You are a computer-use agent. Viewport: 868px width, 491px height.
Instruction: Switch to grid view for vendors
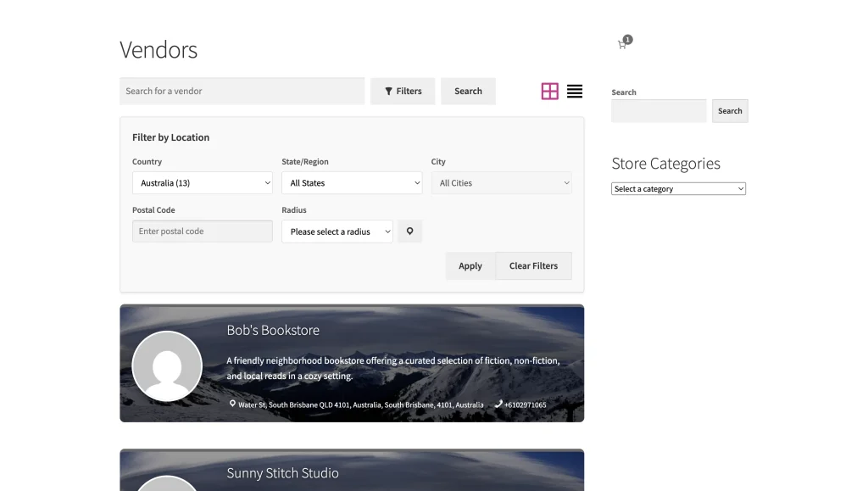point(549,91)
